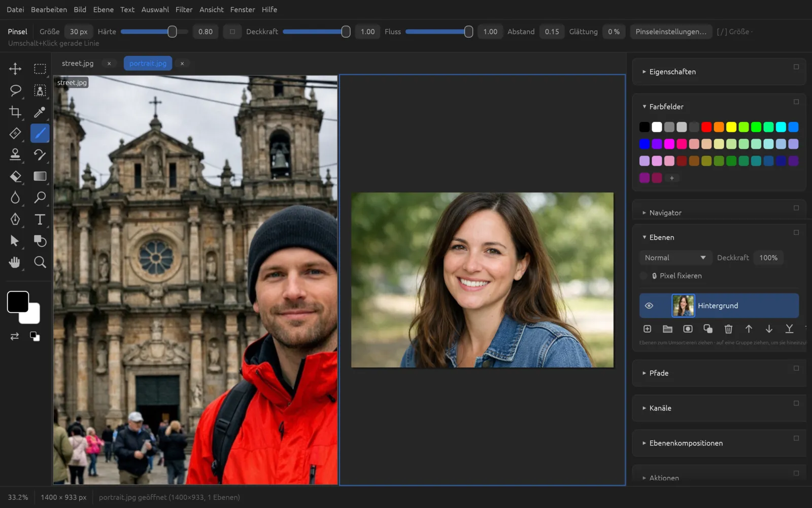Viewport: 812px width, 508px height.
Task: Switch to the street.jpg tab
Action: pos(78,63)
